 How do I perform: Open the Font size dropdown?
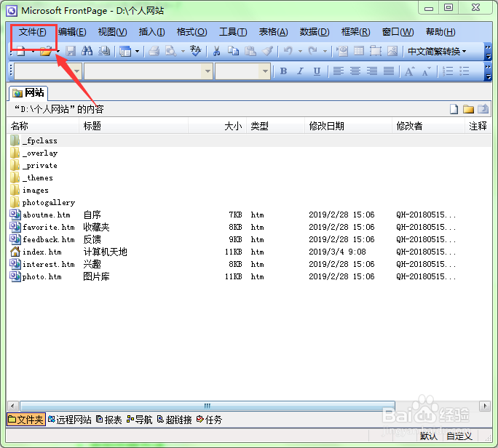265,71
